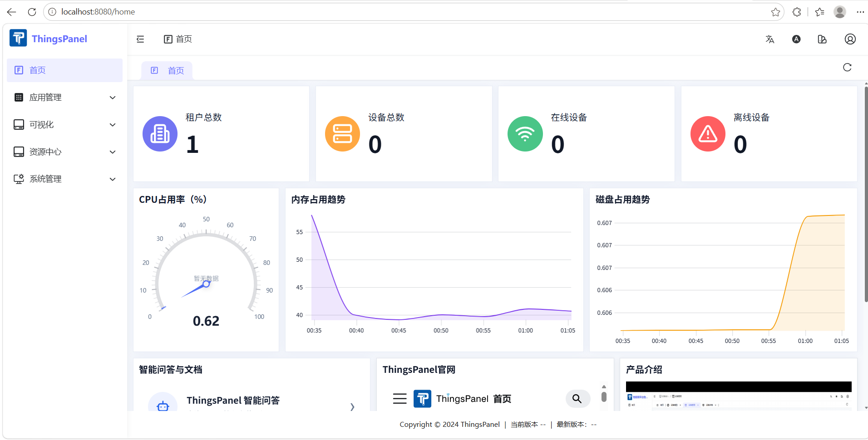Click the page vertical scrollbar
Screen dimensions: 868x440
(866, 195)
